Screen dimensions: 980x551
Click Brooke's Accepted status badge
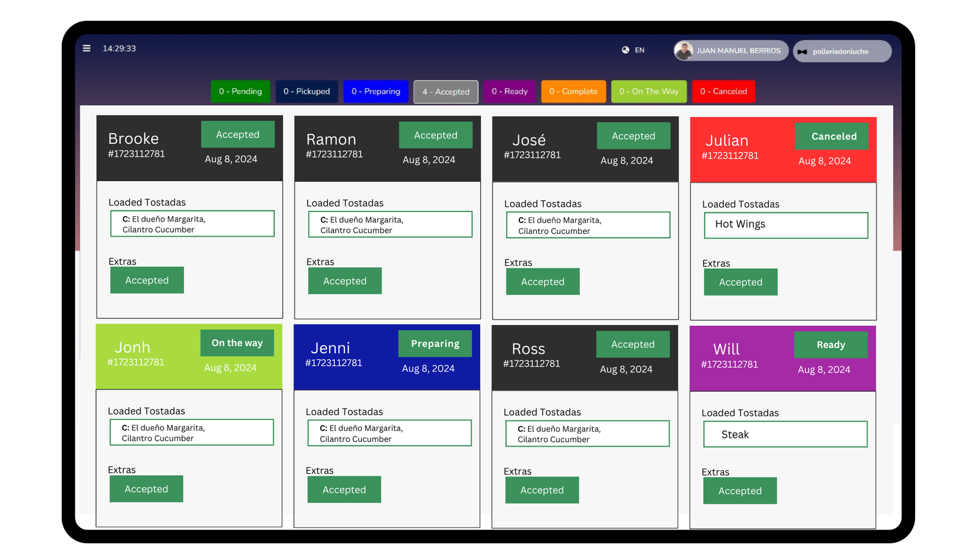click(238, 135)
